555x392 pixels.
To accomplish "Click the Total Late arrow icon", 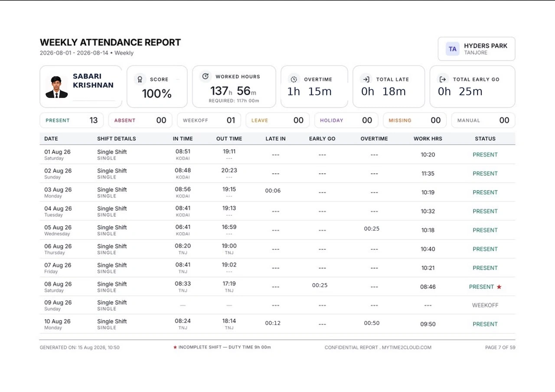I will tap(366, 79).
